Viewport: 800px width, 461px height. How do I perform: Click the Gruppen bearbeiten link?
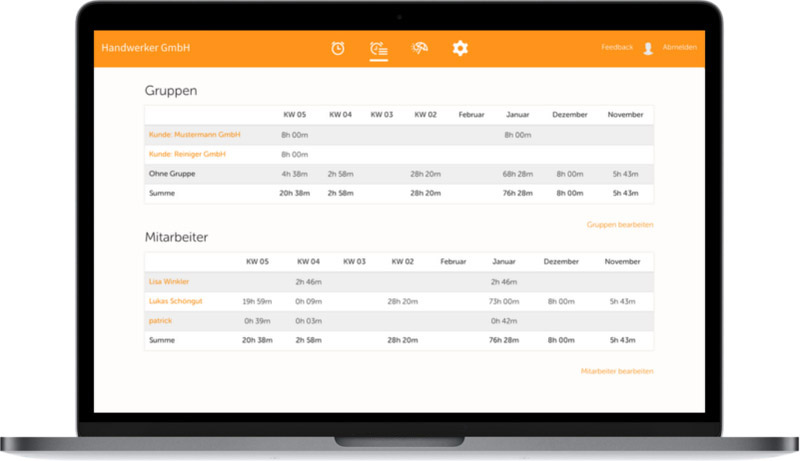(620, 224)
